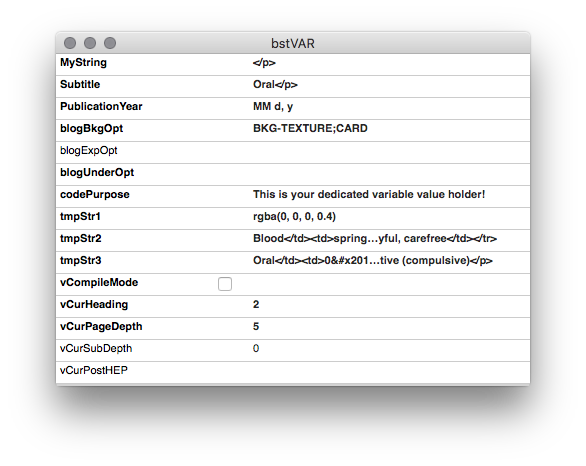Edit the tmpStr2 value starting with Blood
The width and height of the screenshot is (586, 466).
pyautogui.click(x=375, y=238)
